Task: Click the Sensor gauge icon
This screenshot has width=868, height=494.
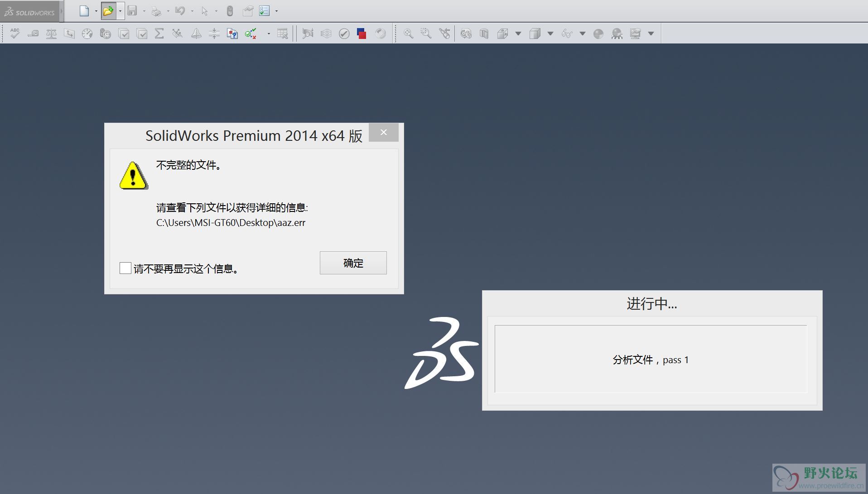Action: click(87, 34)
